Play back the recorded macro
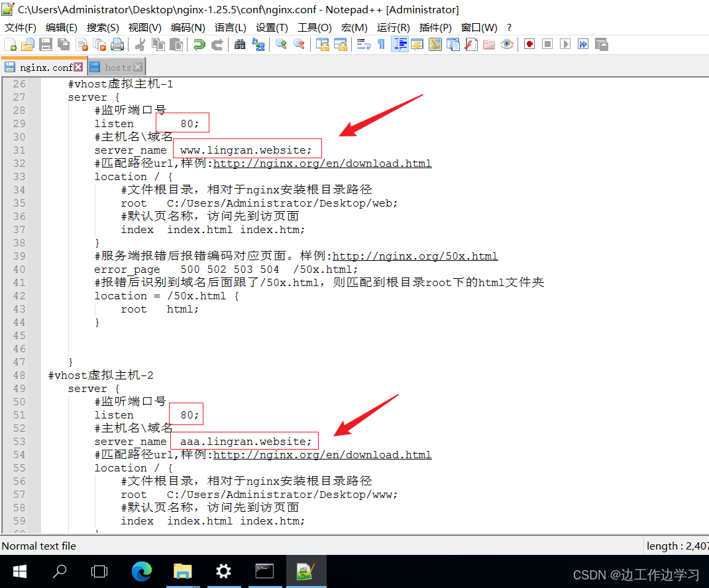709x588 pixels. pos(565,44)
